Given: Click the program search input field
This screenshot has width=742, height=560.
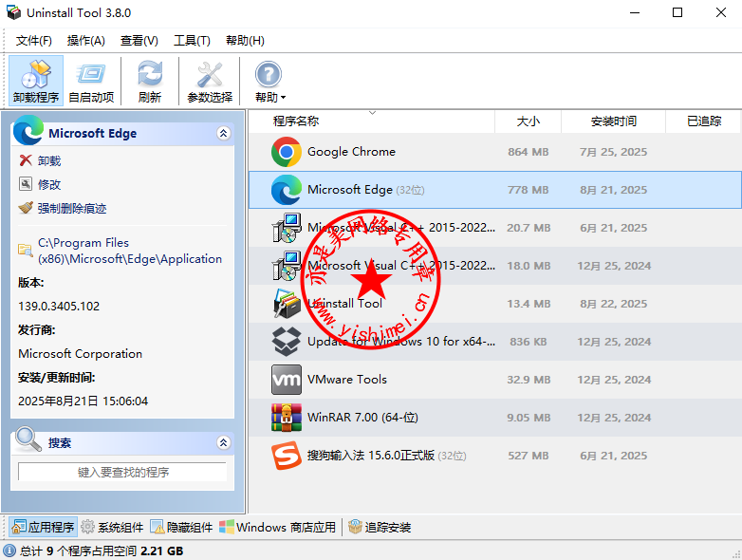Looking at the screenshot, I should click(x=122, y=472).
